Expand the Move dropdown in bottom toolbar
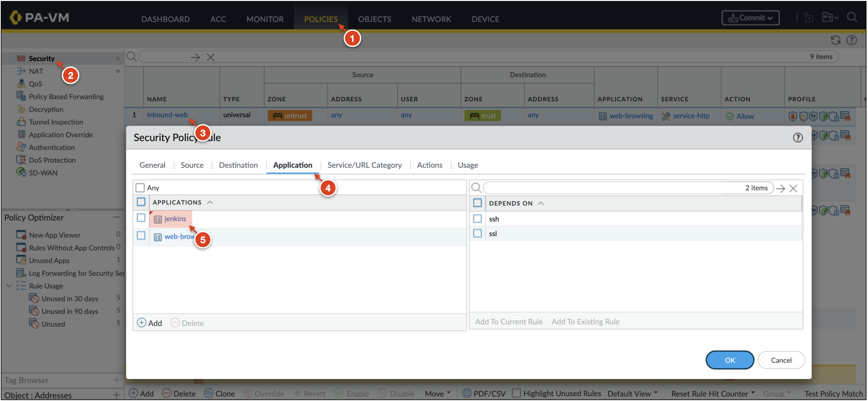 pos(437,394)
